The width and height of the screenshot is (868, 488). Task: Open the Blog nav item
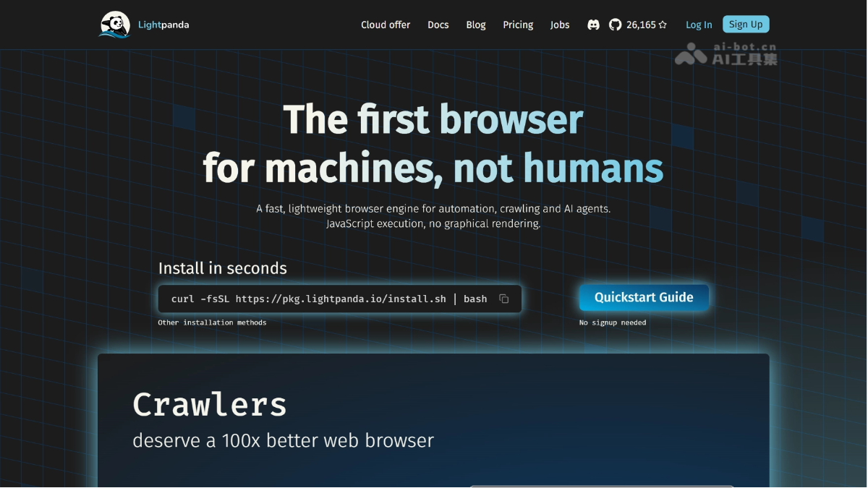[x=476, y=25]
